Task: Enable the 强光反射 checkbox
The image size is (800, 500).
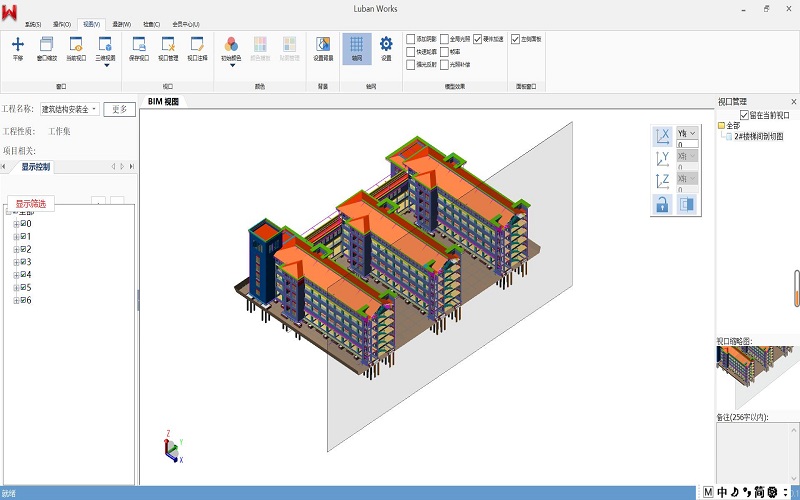Action: tap(411, 65)
